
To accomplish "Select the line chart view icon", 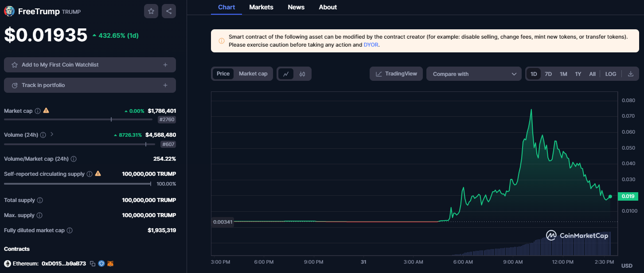I will coord(286,74).
